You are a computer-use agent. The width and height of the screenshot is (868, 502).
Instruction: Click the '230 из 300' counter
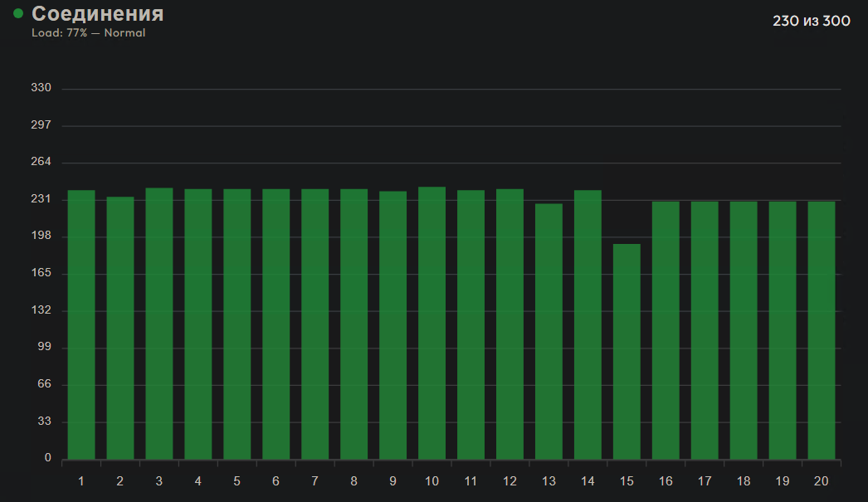click(811, 21)
